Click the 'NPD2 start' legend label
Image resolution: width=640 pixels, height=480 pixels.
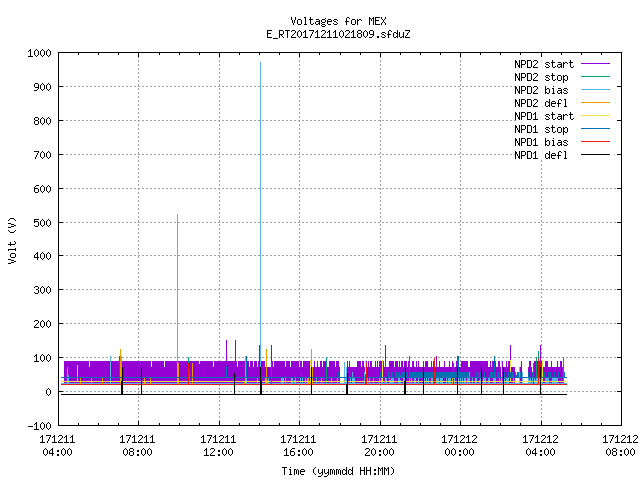click(x=544, y=64)
